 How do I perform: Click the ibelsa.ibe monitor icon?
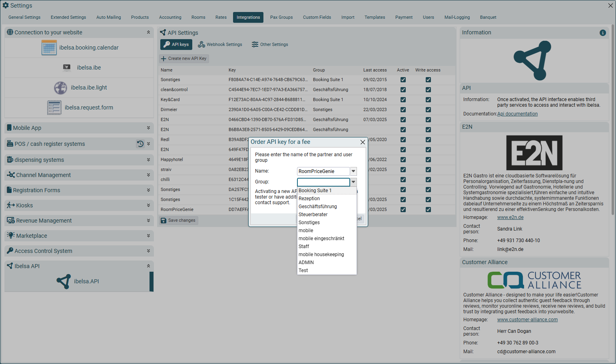coord(67,68)
